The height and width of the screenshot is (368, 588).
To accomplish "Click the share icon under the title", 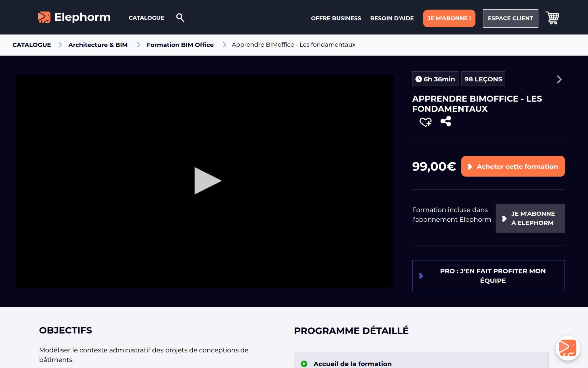I will [x=446, y=121].
